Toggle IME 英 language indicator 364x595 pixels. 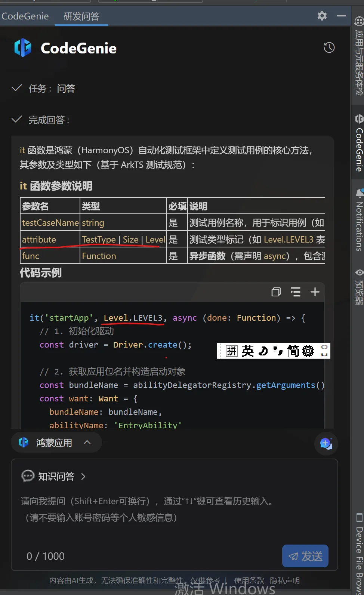pyautogui.click(x=248, y=351)
